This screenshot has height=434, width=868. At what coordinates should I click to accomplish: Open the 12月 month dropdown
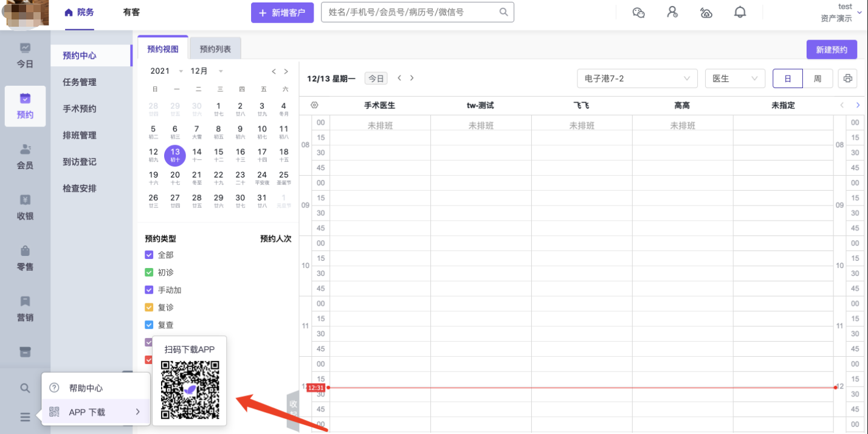pyautogui.click(x=207, y=71)
